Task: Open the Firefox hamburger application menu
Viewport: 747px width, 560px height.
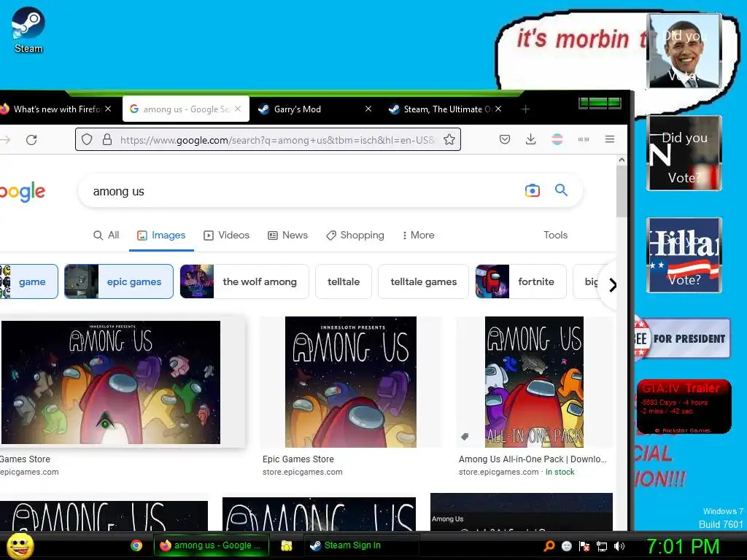Action: tap(609, 139)
